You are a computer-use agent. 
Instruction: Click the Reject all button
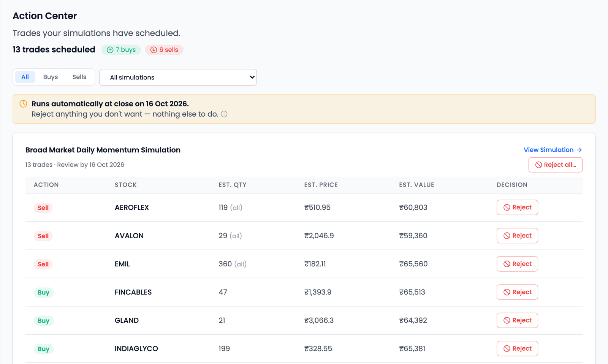click(556, 165)
